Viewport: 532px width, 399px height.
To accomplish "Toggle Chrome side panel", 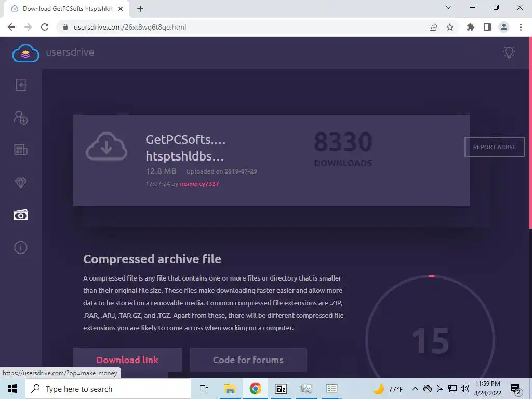I will point(487,27).
